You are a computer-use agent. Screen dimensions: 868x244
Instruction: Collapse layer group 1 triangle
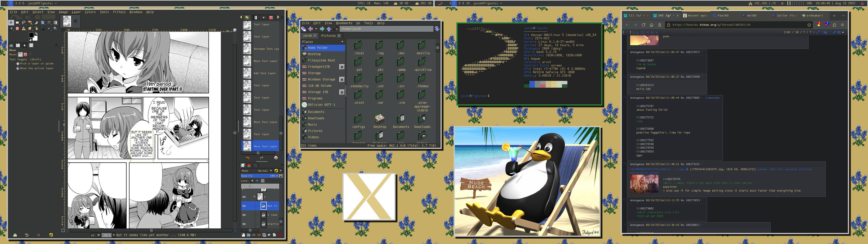[x=254, y=197]
